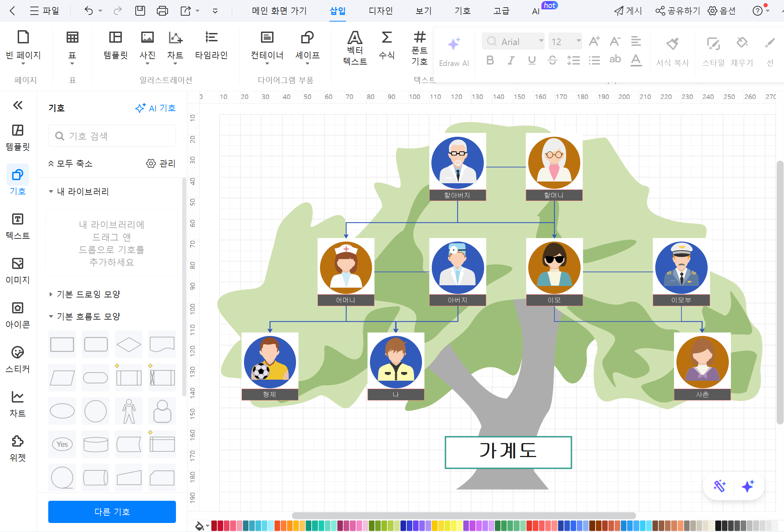Open 템플릿 panel in left sidebar
The height and width of the screenshot is (532, 784).
tap(18, 137)
